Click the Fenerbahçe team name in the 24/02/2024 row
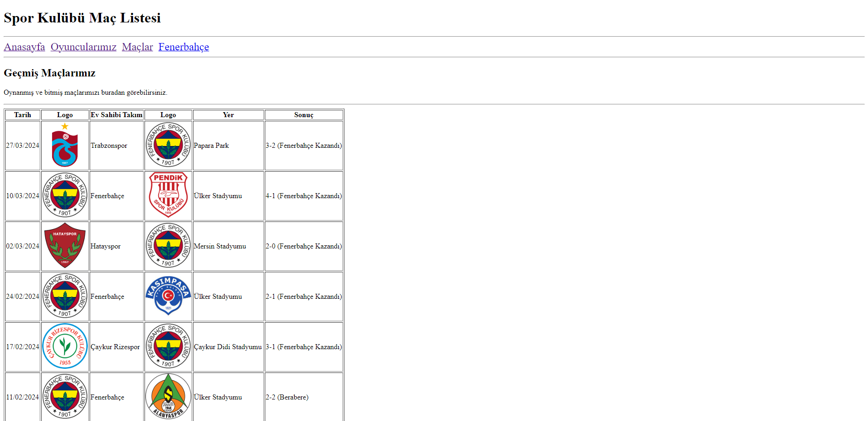This screenshot has height=421, width=868. 107,297
